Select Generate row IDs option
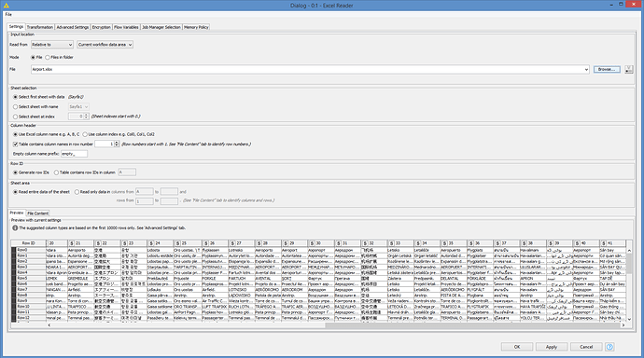 (15, 172)
